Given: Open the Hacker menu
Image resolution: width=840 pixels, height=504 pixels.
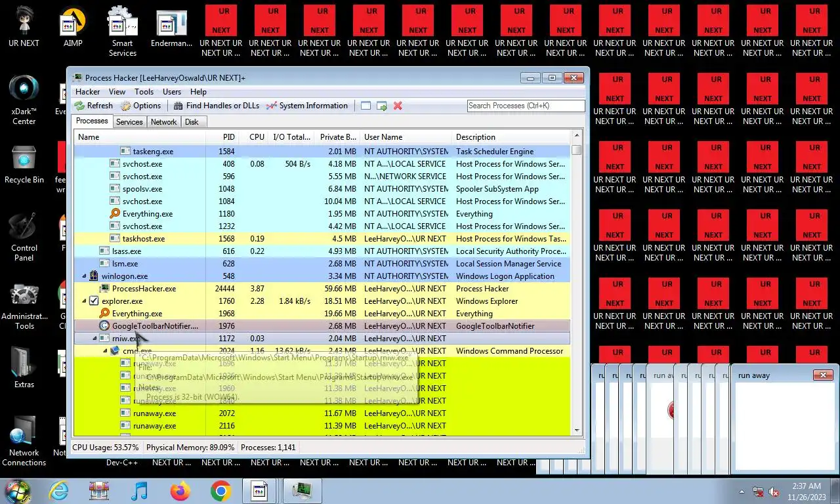Looking at the screenshot, I should pos(87,92).
